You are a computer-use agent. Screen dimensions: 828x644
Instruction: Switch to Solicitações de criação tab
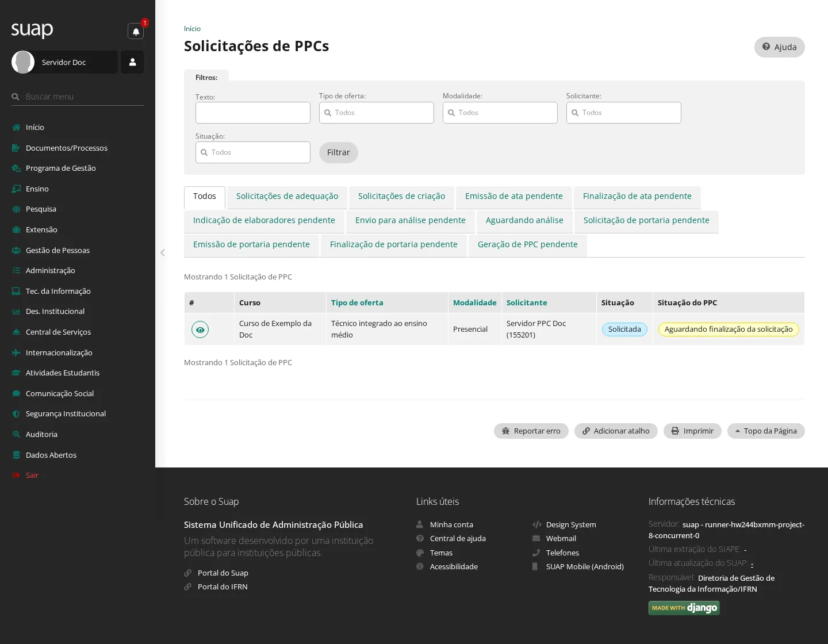pyautogui.click(x=401, y=197)
